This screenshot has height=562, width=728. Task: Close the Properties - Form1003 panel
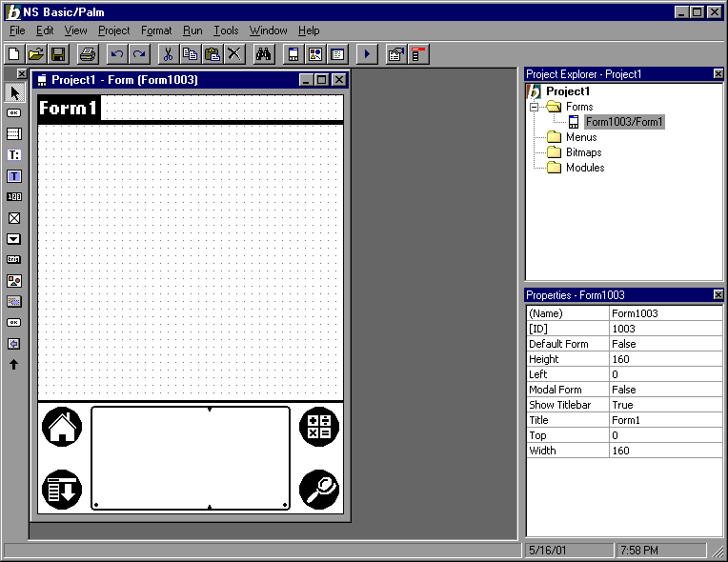(718, 294)
